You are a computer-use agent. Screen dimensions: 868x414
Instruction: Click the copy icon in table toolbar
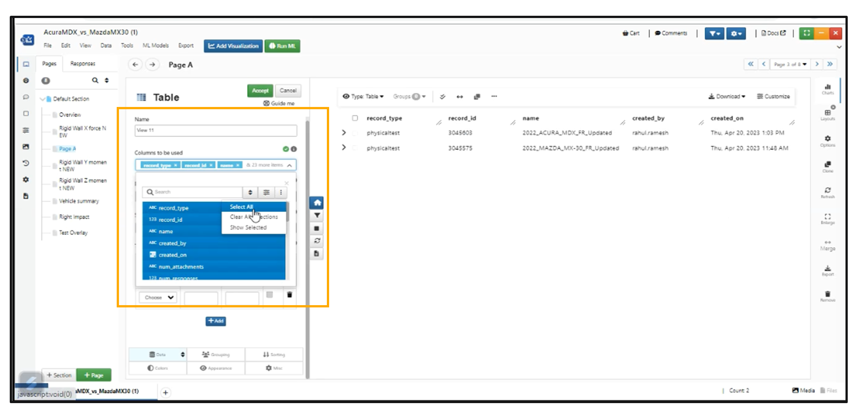coord(477,96)
